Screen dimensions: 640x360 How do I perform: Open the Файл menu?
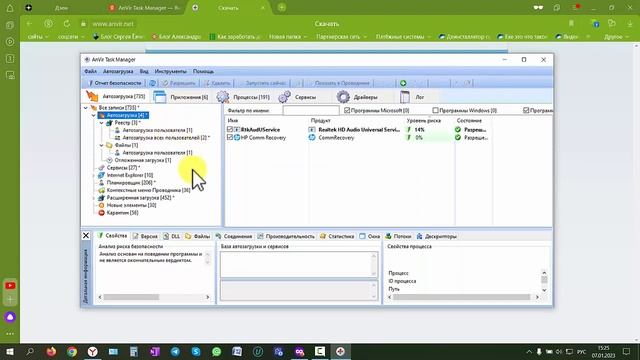coord(91,71)
